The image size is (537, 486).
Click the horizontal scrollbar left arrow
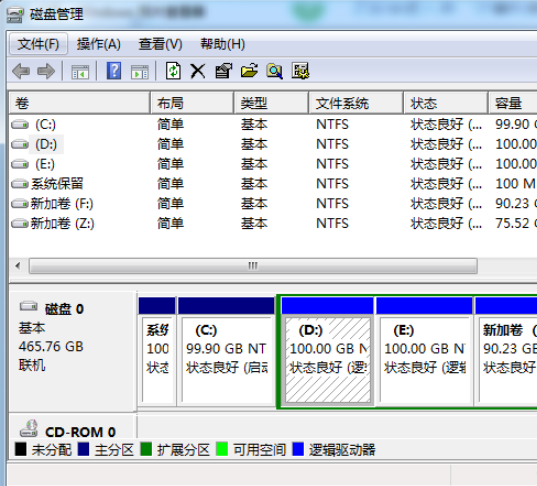click(x=18, y=266)
